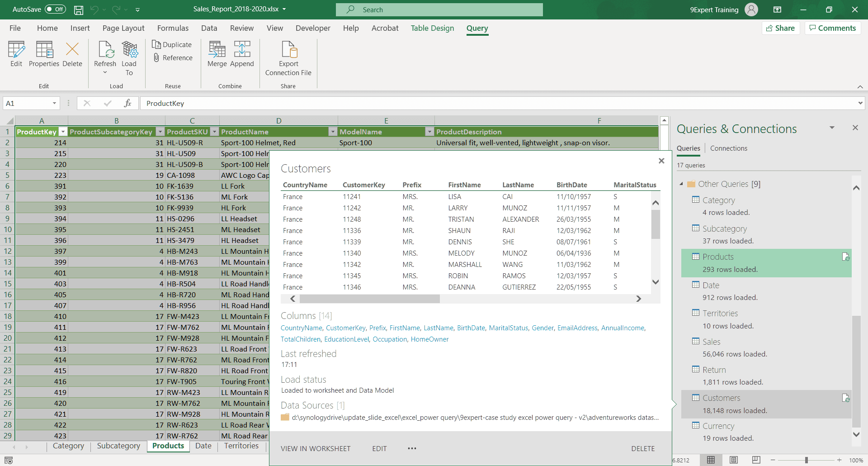Screen dimensions: 868x466
Task: Adjust the zoom slider
Action: click(x=807, y=460)
